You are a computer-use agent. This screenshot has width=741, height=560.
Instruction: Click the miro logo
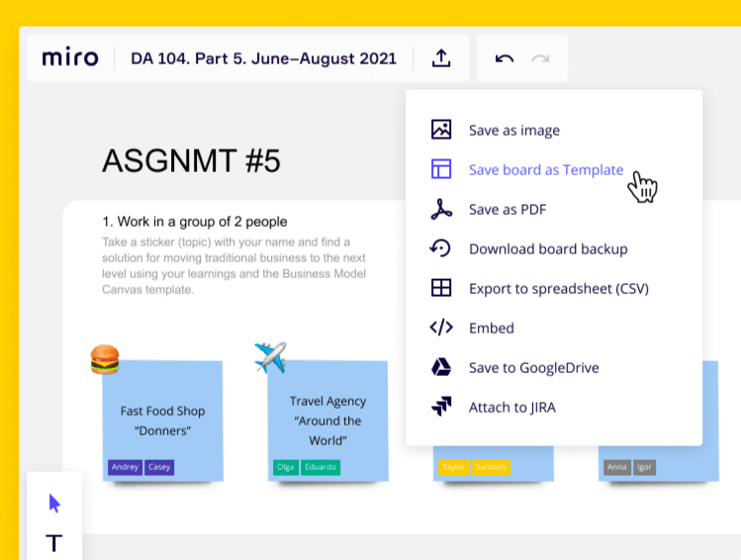pyautogui.click(x=70, y=57)
